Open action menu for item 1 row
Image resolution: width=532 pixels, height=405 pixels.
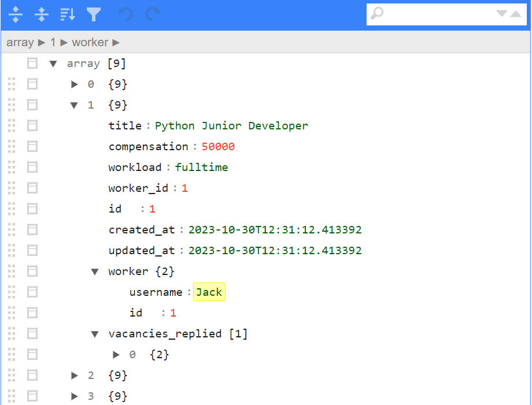(32, 105)
